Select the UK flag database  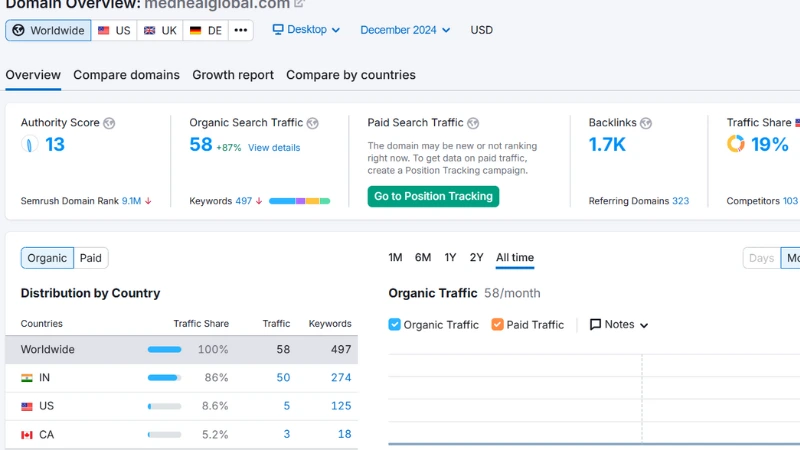[x=160, y=30]
